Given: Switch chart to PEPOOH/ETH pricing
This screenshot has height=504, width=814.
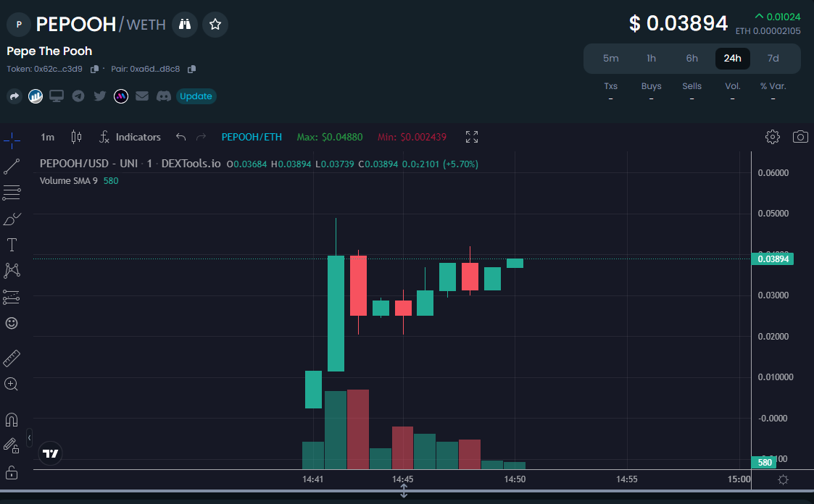Looking at the screenshot, I should (252, 137).
